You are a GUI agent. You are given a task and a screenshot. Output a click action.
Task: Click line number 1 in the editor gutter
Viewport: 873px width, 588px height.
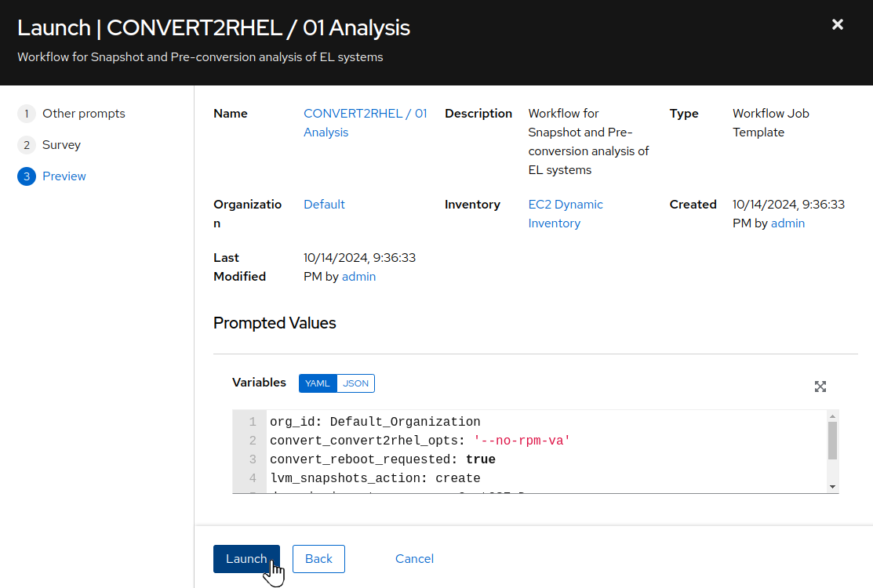tap(253, 422)
